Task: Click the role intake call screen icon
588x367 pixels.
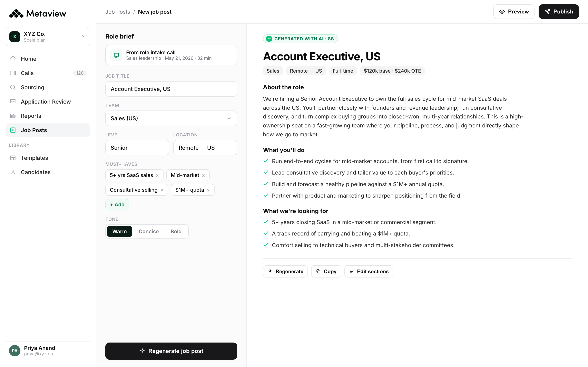Action: tap(116, 55)
